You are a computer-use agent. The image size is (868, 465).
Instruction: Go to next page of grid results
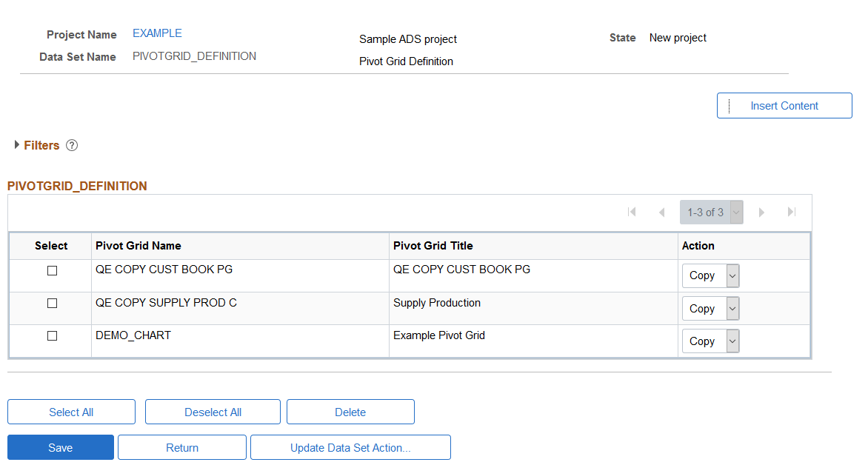(761, 212)
